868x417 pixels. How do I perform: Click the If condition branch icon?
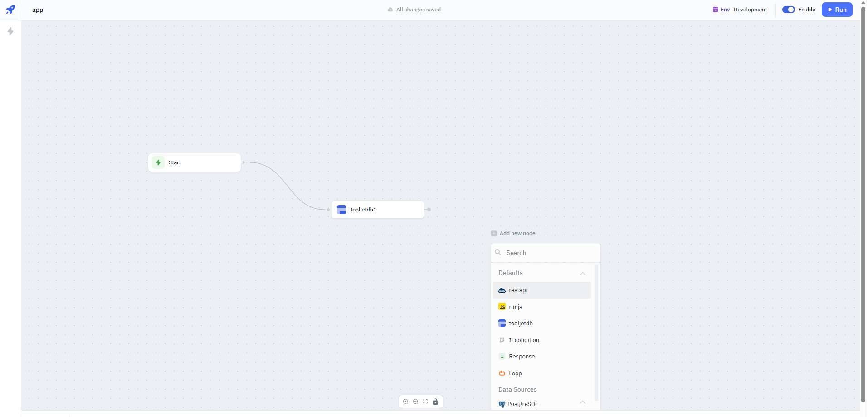coord(502,340)
